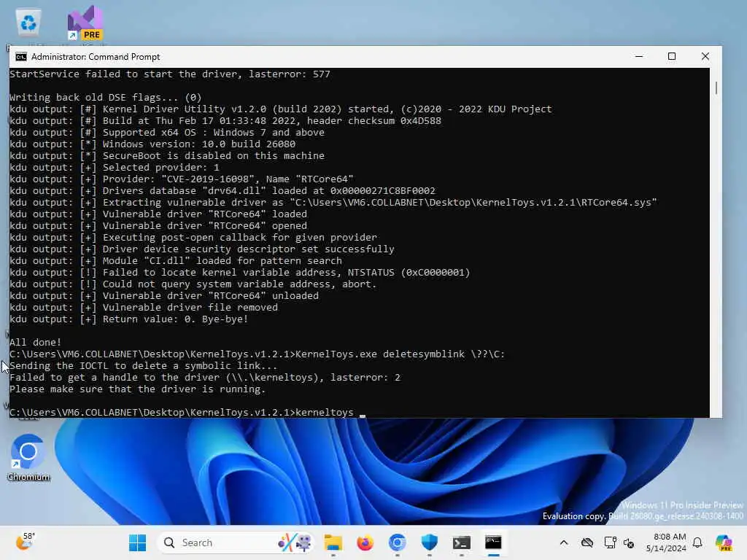Viewport: 747px width, 560px height.
Task: Click 'Selected provider: 1' output line
Action: [x=115, y=167]
